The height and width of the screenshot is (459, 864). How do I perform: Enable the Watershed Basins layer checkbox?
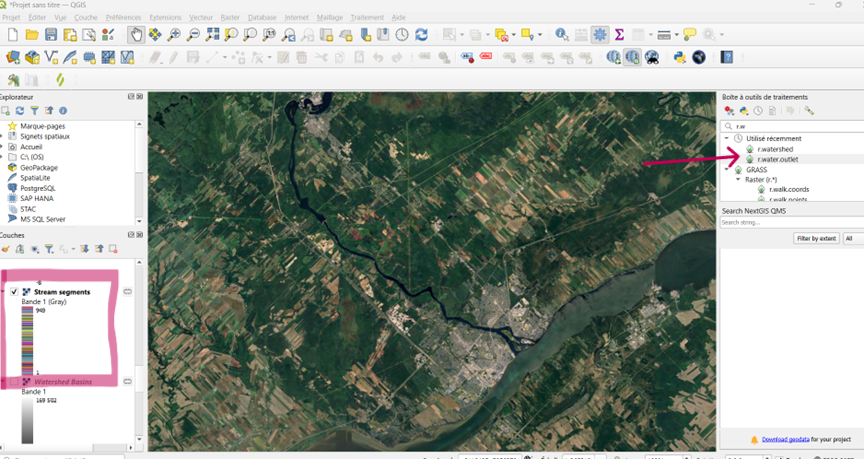(14, 382)
